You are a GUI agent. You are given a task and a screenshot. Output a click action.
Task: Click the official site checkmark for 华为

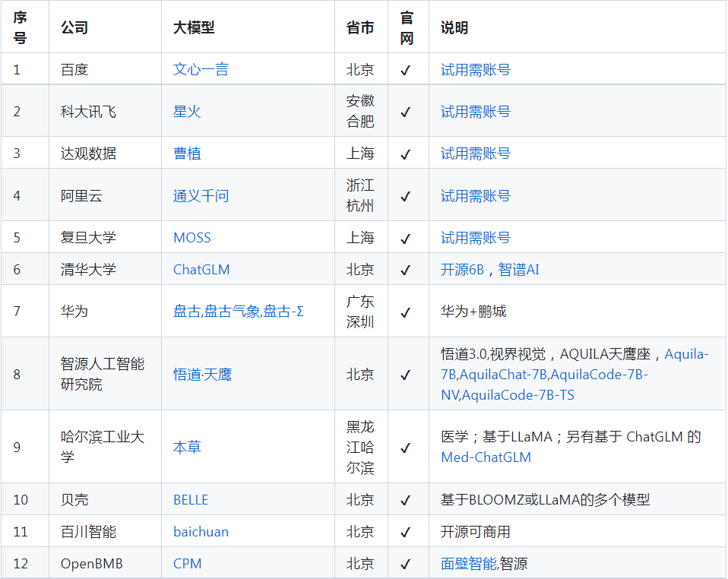coord(406,312)
